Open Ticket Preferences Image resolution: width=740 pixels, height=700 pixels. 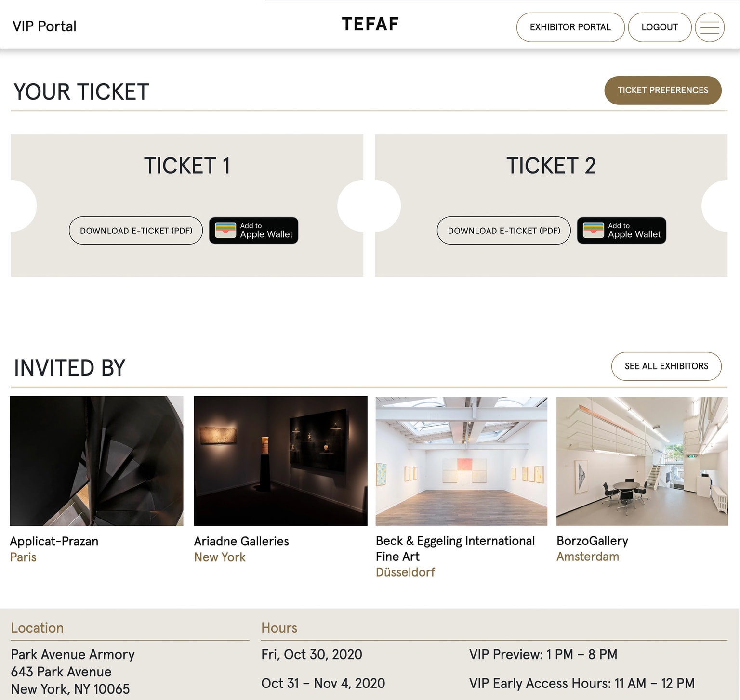662,90
